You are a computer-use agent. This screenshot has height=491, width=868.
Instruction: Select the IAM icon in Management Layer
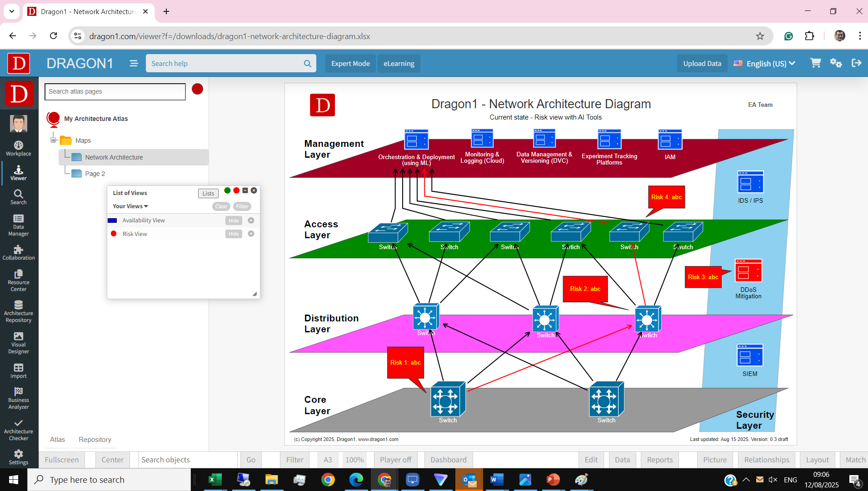[x=670, y=139]
